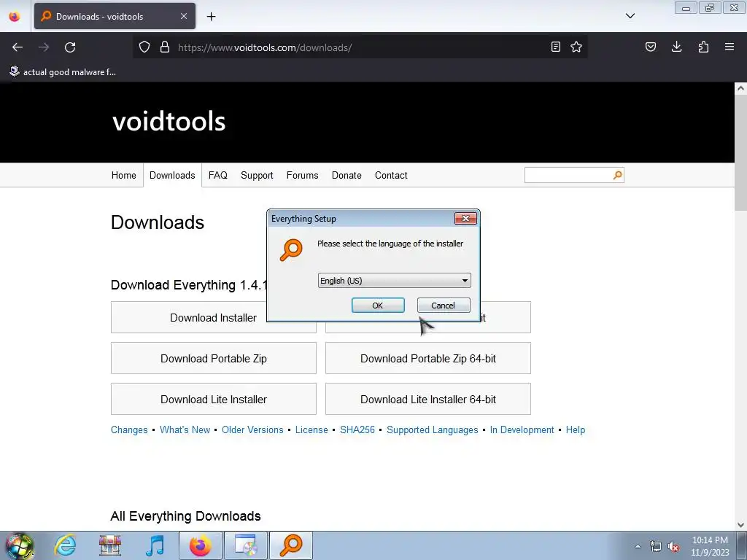Open the Forums nav item
This screenshot has width=747, height=560.
(303, 175)
